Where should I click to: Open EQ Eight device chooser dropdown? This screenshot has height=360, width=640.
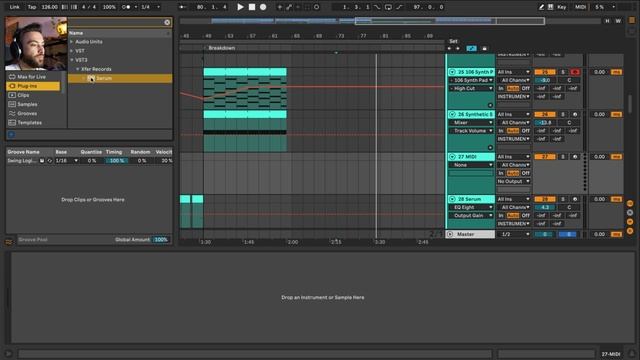tap(471, 207)
